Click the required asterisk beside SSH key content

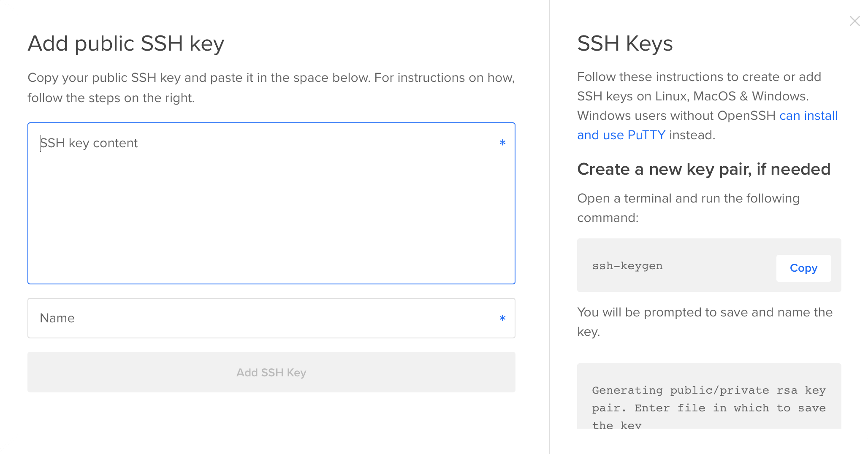pos(502,143)
